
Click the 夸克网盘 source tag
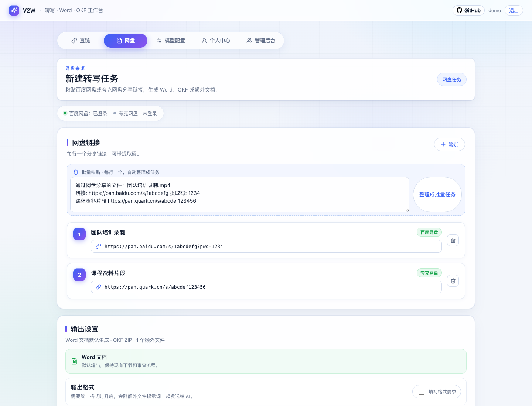[429, 273]
